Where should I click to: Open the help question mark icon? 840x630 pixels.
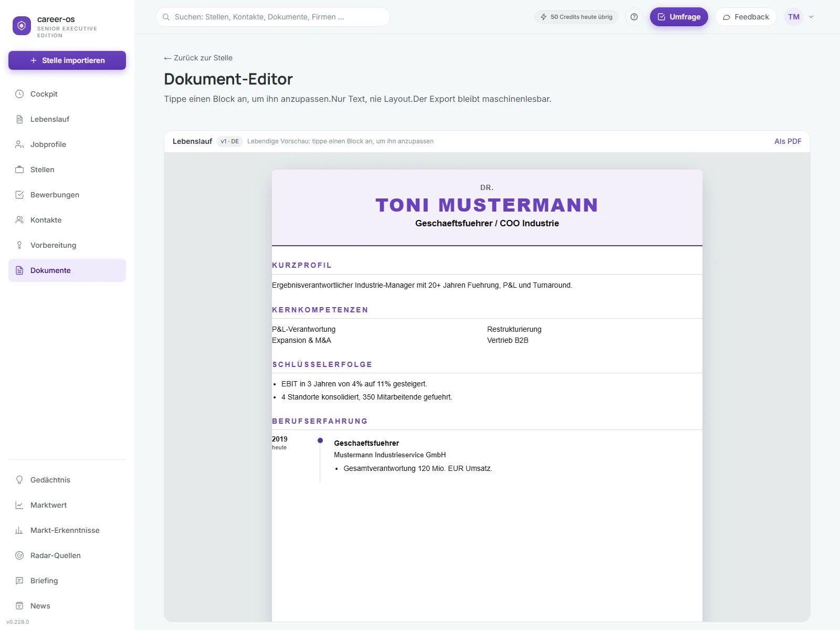tap(634, 17)
